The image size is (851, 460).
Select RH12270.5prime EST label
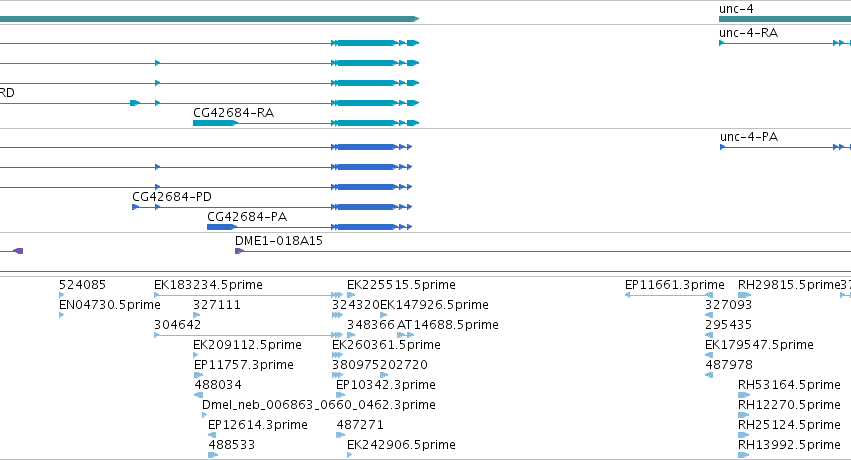[x=789, y=405]
